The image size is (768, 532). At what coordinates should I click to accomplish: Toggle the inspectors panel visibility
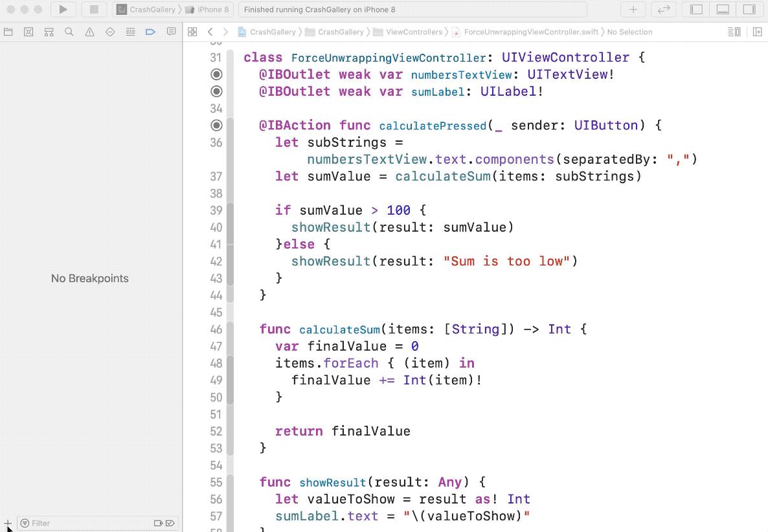point(749,9)
